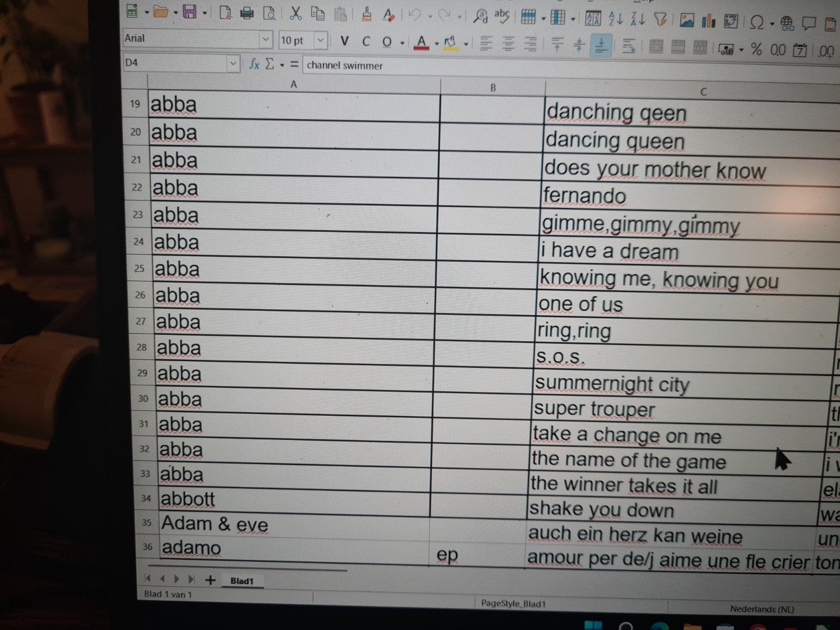Viewport: 840px width, 630px height.
Task: Expand the Name Box D4 dropdown
Action: pyautogui.click(x=233, y=64)
